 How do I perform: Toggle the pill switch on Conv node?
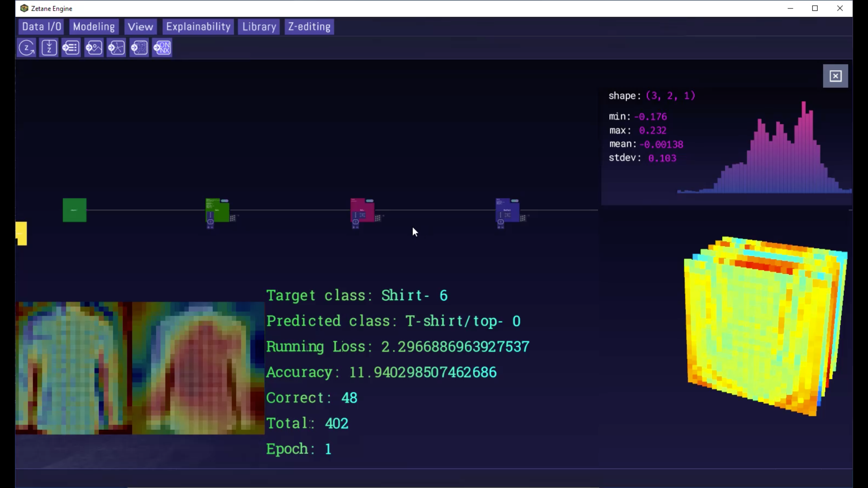224,201
